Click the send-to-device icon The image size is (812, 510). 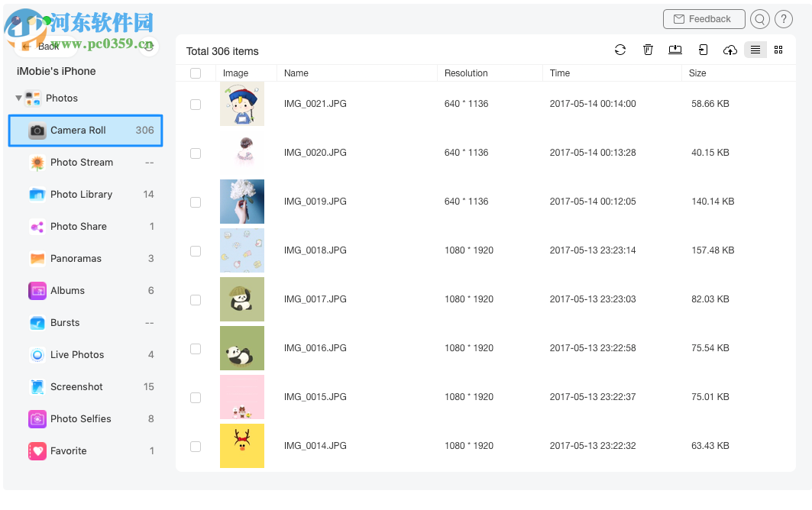click(x=703, y=50)
